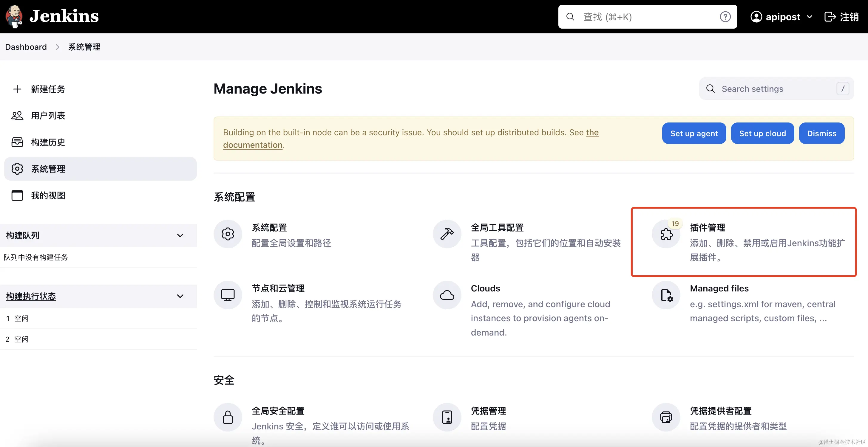Focus the Search settings field
The image size is (868, 447).
click(x=776, y=89)
